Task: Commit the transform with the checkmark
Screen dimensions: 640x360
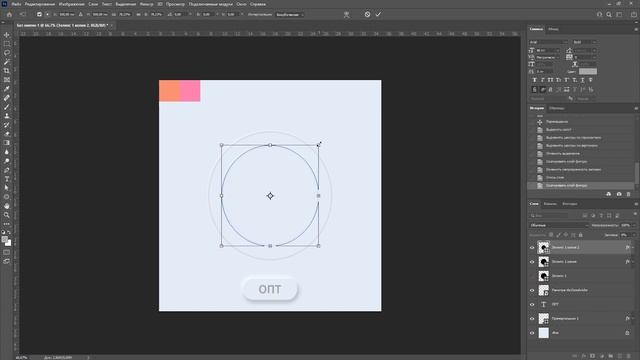Action: tap(378, 14)
